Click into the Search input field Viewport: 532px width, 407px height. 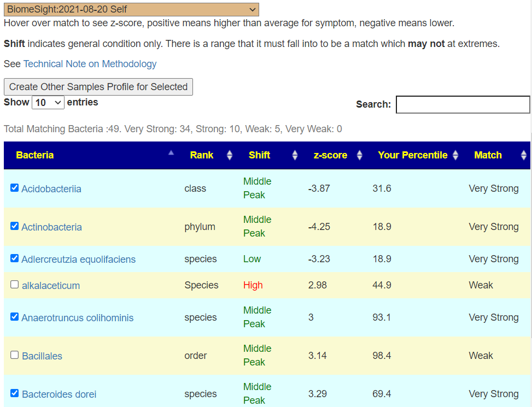[x=463, y=104]
